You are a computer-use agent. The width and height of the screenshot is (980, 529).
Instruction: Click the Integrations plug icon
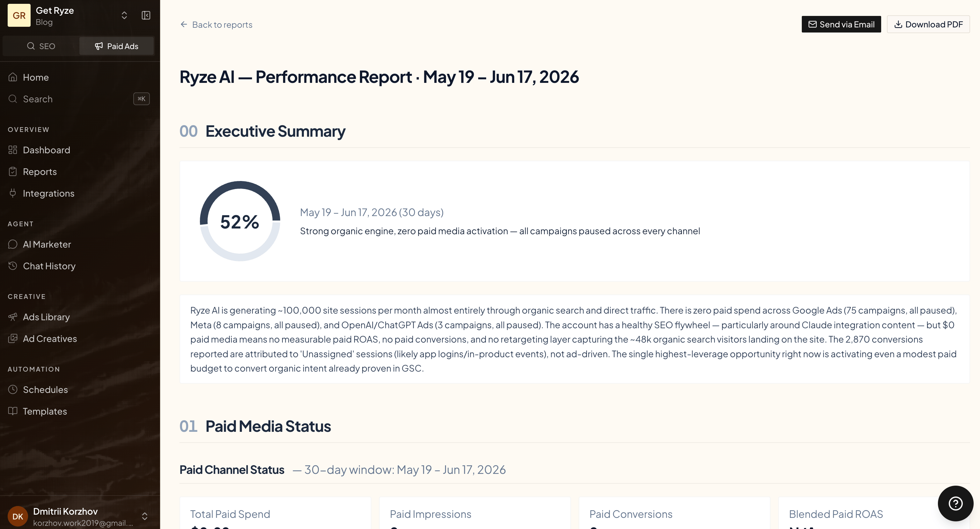tap(13, 193)
